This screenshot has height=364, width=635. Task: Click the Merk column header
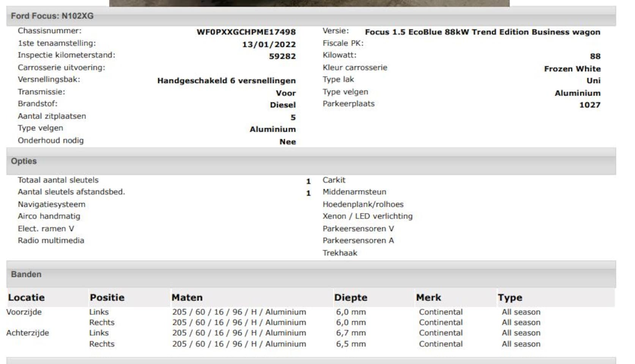point(429,298)
